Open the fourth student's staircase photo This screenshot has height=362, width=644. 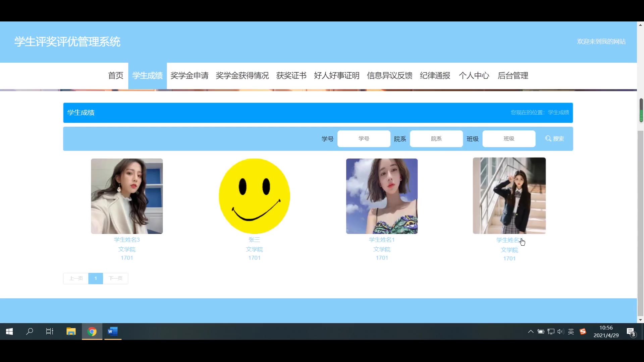click(x=509, y=196)
